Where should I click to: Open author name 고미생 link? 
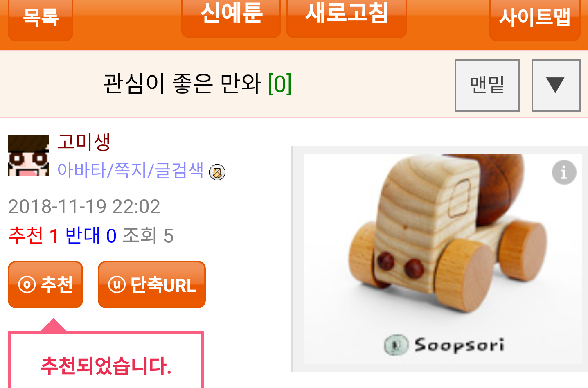click(x=83, y=142)
